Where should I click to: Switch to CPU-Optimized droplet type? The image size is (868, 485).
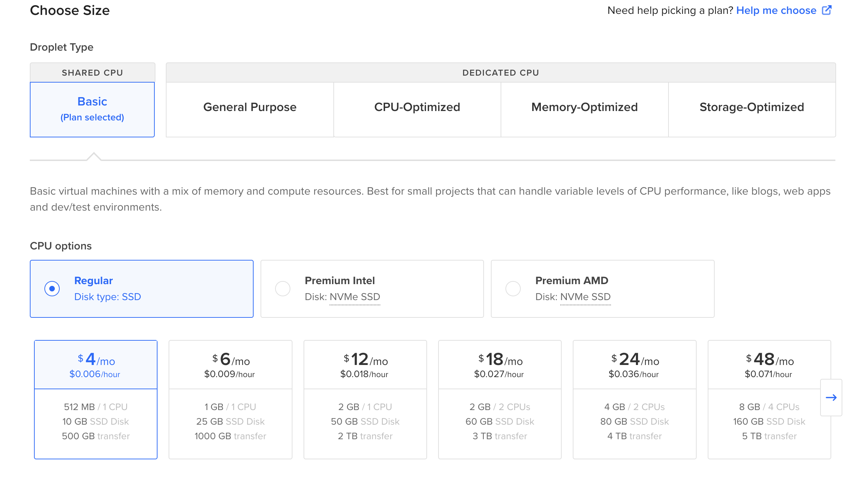click(417, 110)
